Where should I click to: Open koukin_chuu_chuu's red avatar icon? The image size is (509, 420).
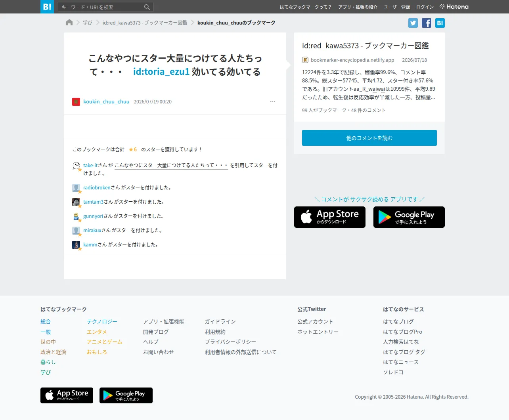(76, 102)
